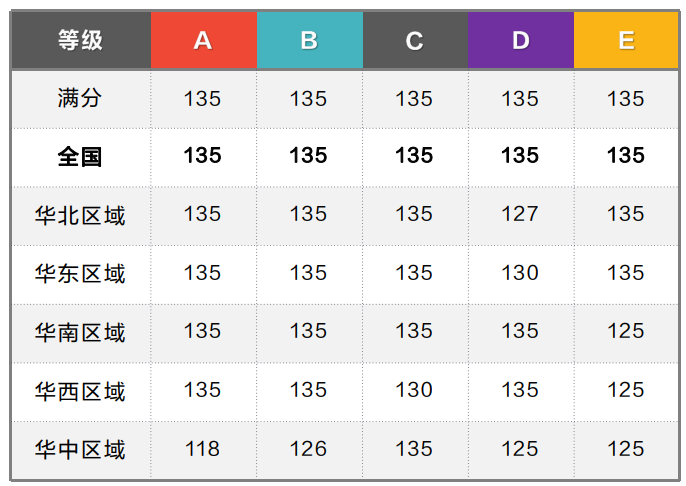Click the dark gray C column header

tap(415, 40)
